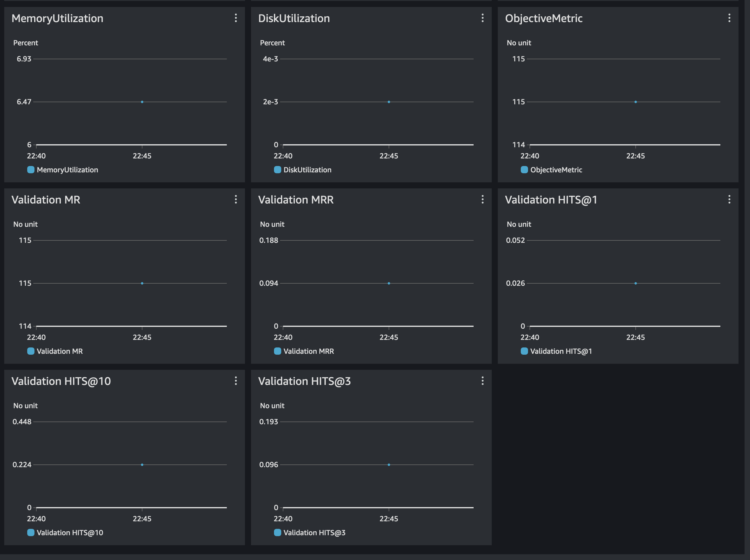The image size is (750, 560).
Task: Click the DiskUtilization legend color swatch
Action: (278, 170)
